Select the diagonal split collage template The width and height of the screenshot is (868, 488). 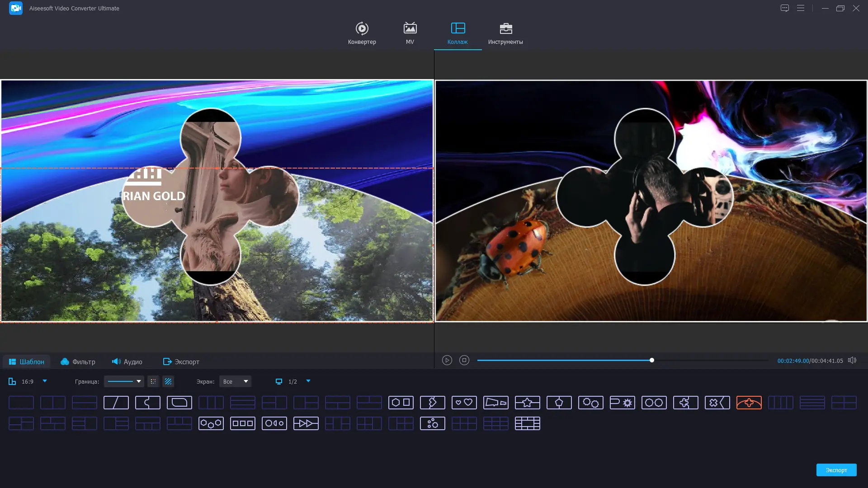(x=116, y=403)
